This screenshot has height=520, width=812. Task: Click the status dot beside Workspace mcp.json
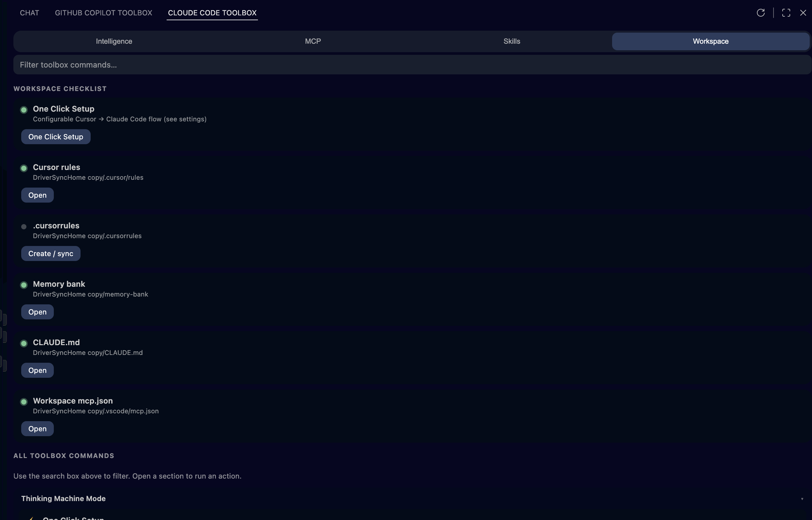(23, 402)
